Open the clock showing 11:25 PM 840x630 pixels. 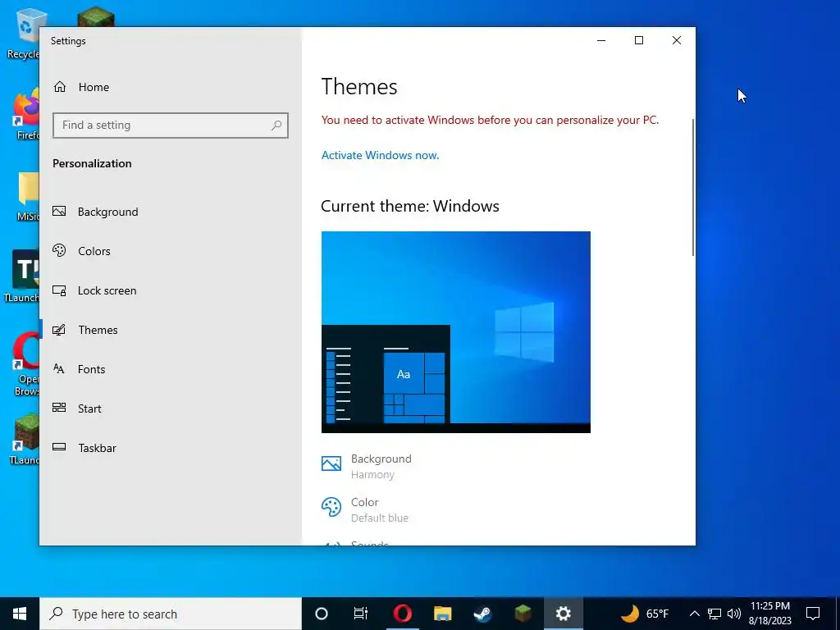pyautogui.click(x=769, y=614)
